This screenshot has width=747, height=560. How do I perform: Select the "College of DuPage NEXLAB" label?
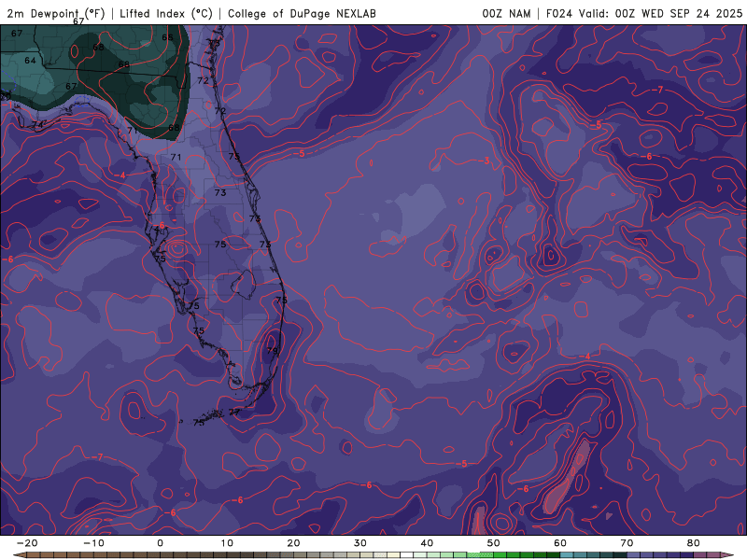tap(302, 13)
